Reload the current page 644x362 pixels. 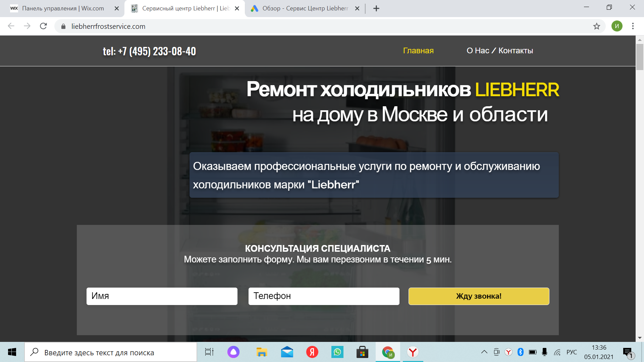[x=43, y=26]
